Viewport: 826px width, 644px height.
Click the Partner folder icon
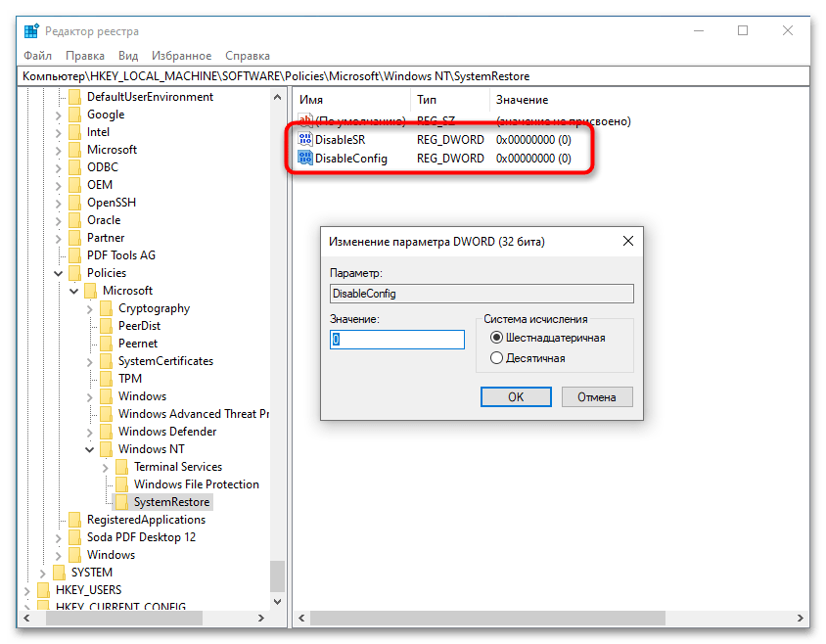75,238
